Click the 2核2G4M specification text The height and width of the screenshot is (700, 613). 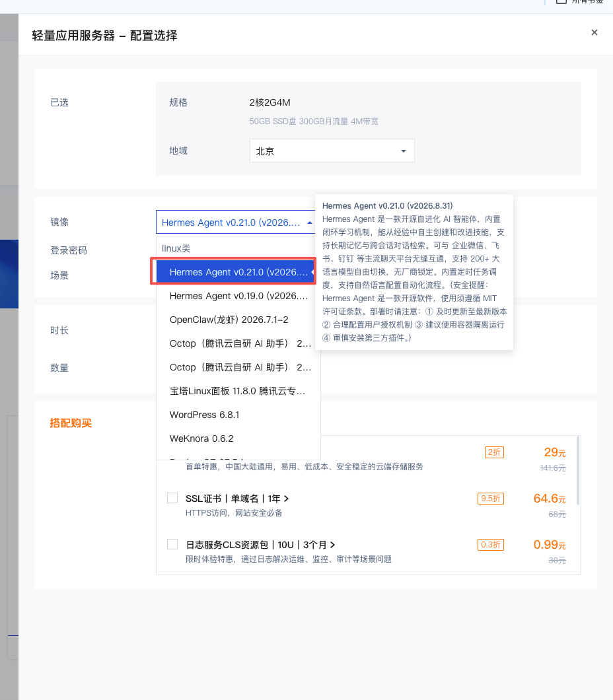tap(270, 102)
